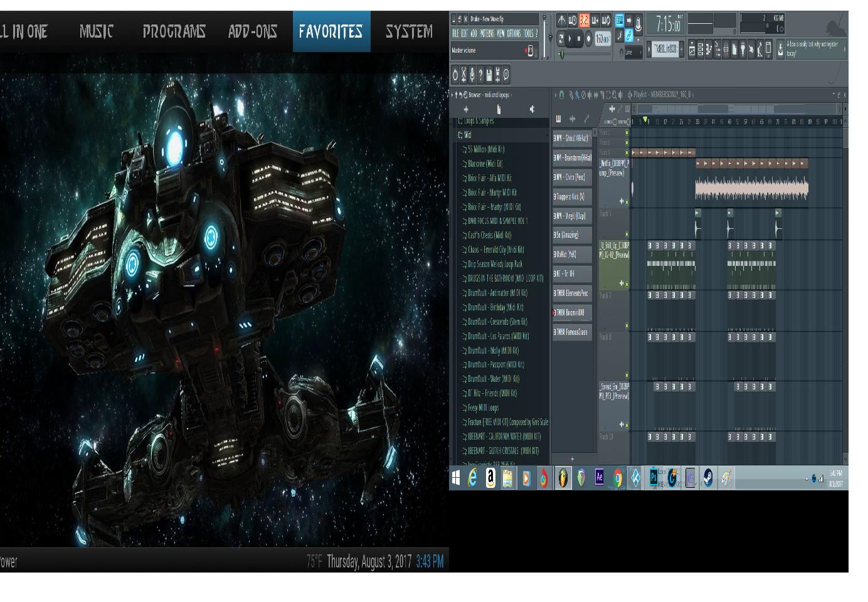This screenshot has width=868, height=602.
Task: Open the TOOLS menu in FL Studio
Action: tap(529, 34)
